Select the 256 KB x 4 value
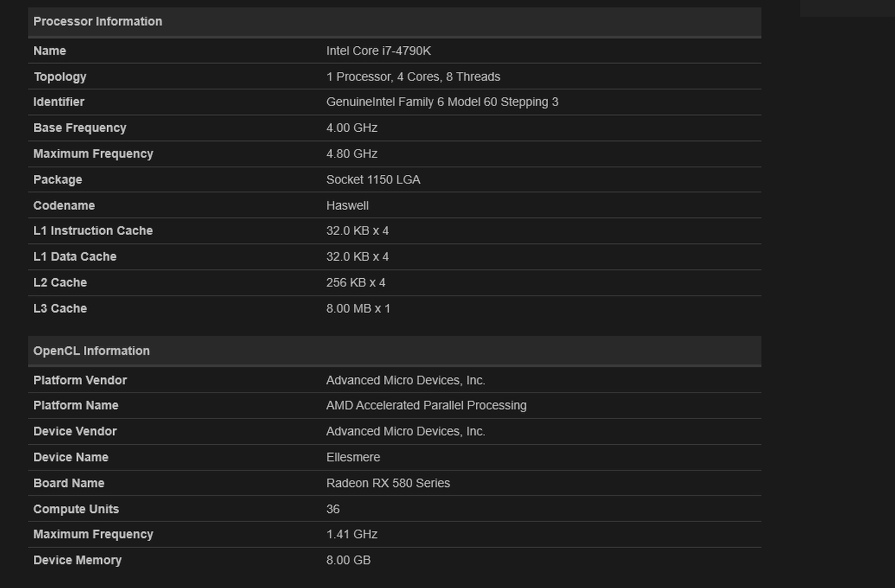The width and height of the screenshot is (895, 588). [355, 283]
